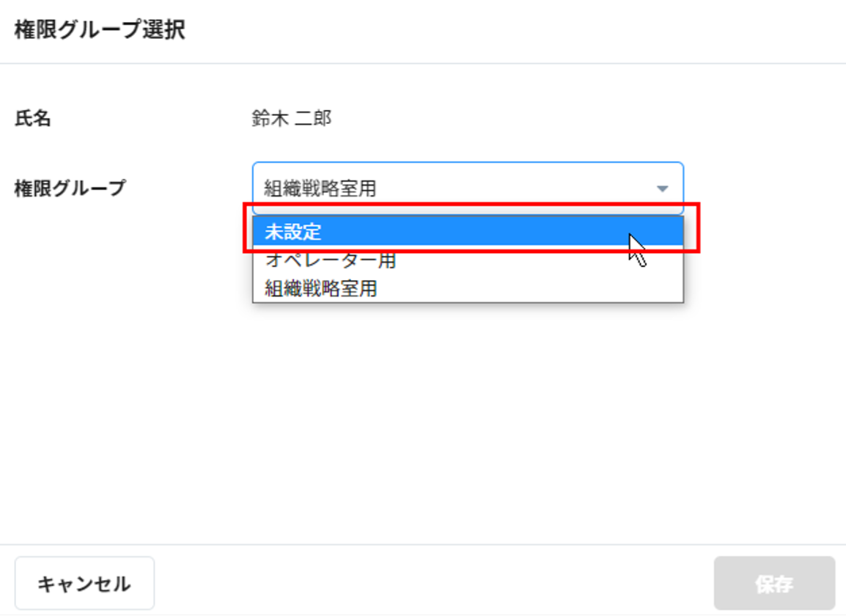The image size is (846, 616).
Task: Click empty space right of the 権限グループ combo box
Action: coord(762,188)
